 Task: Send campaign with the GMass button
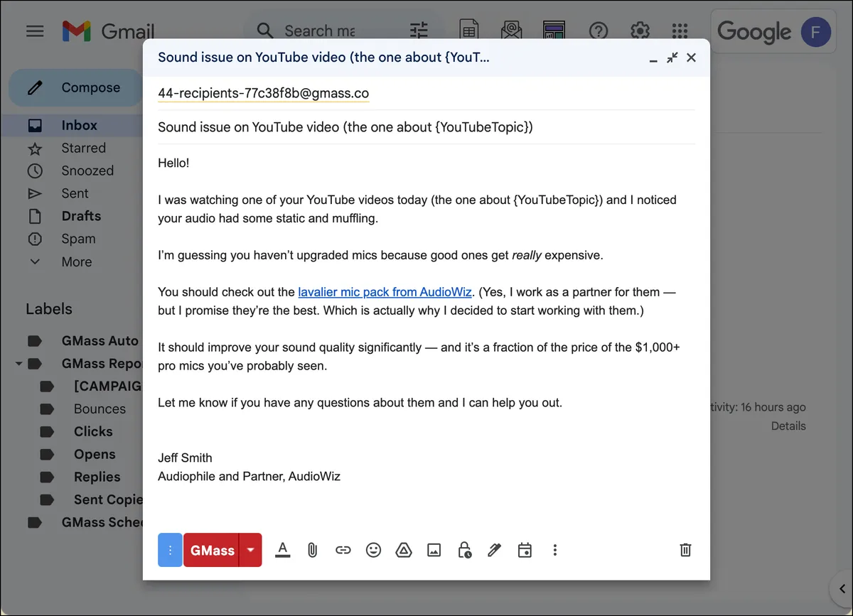coord(211,550)
